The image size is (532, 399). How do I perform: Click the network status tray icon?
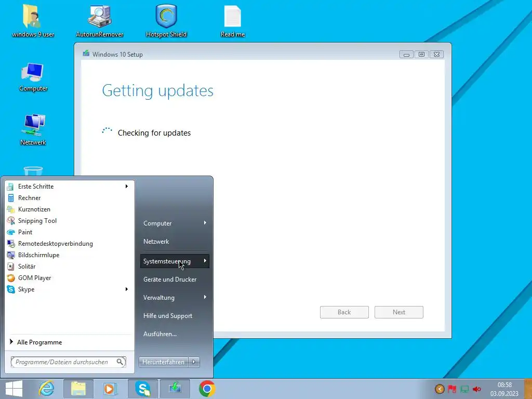pos(464,389)
